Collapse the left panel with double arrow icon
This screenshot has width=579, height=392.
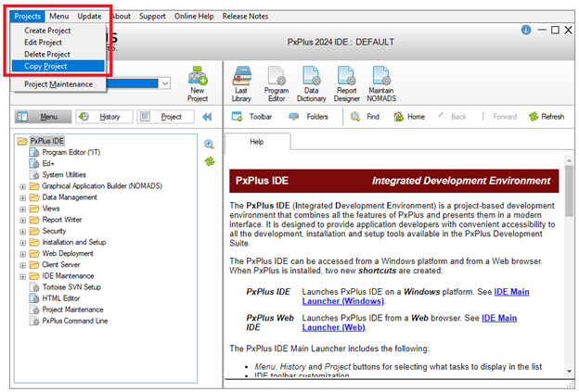[207, 117]
